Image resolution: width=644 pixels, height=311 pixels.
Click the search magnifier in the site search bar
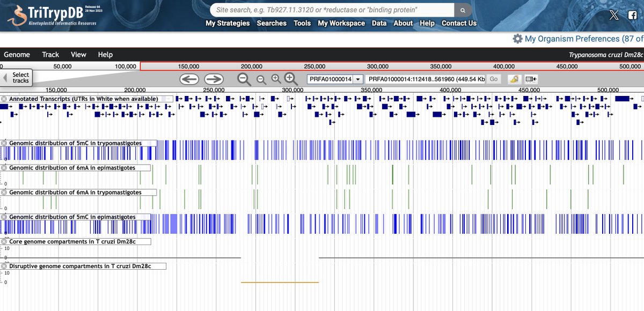[x=462, y=10]
